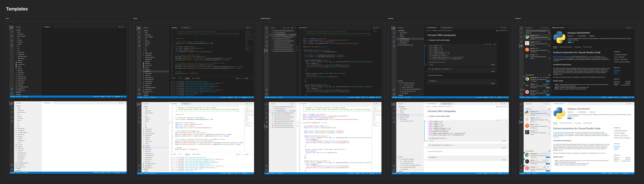Viewport: 644px width, 184px height.
Task: Click Run All Tests icon in dark Testing panel
Action: tap(285, 28)
